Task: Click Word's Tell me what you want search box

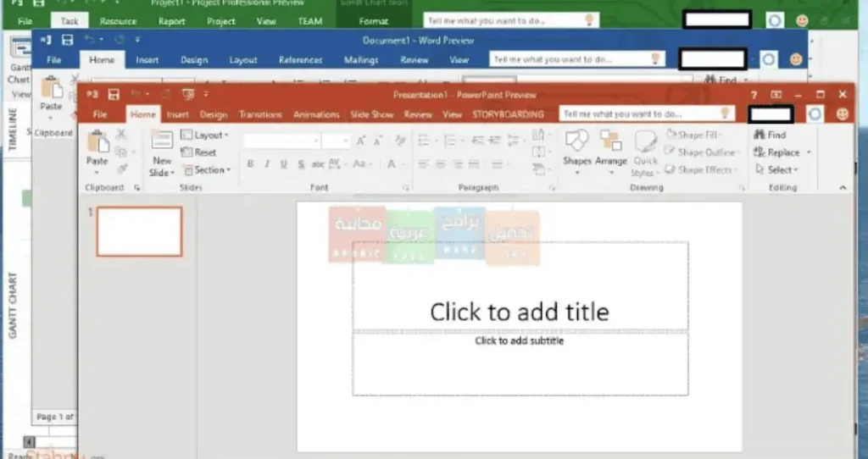Action: coord(576,59)
